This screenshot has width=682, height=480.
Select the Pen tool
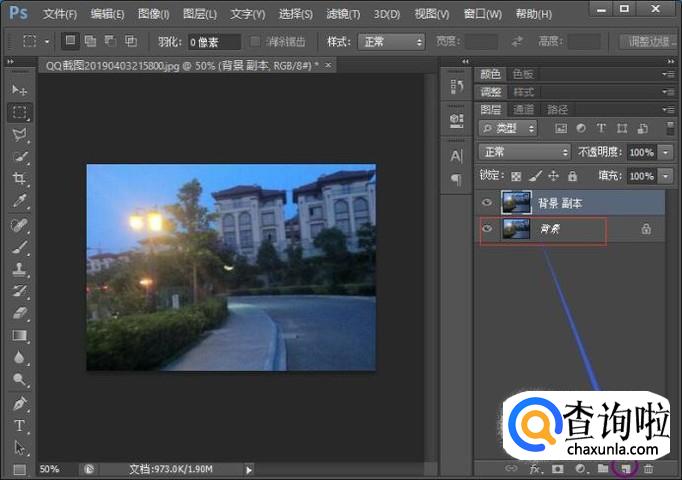[x=19, y=403]
